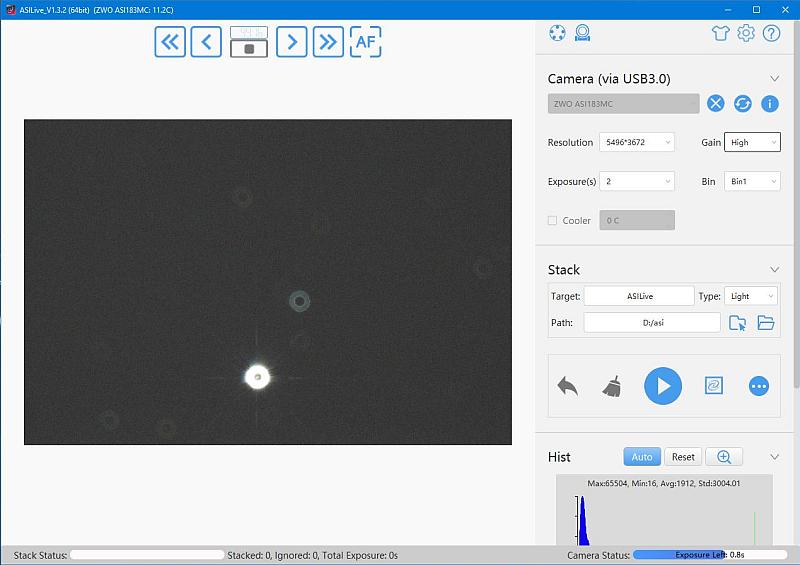Minimize the ASILive window
This screenshot has height=565, width=800.
[x=728, y=10]
